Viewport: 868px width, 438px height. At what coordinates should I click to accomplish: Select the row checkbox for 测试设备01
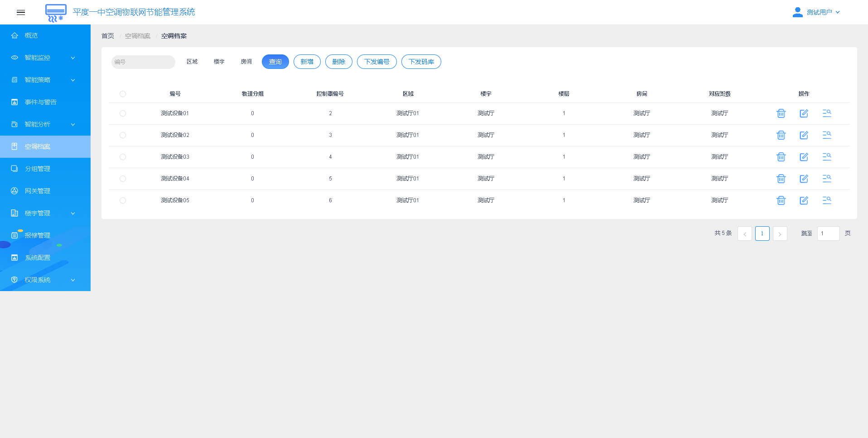click(123, 113)
